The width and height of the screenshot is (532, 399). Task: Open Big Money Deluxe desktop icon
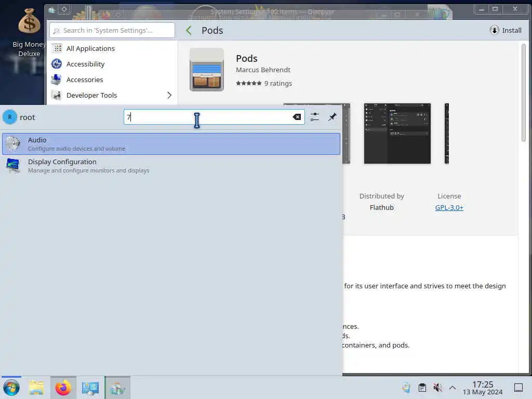(x=29, y=32)
